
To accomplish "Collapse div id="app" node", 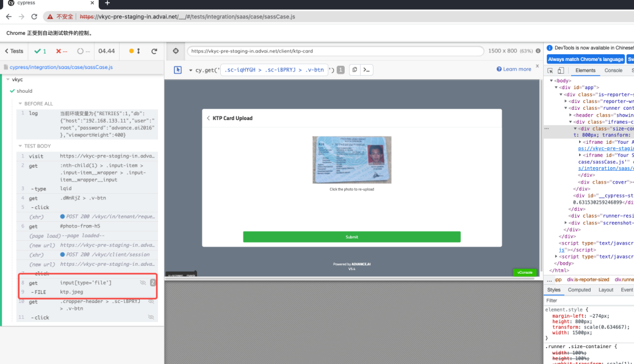I will [x=557, y=87].
